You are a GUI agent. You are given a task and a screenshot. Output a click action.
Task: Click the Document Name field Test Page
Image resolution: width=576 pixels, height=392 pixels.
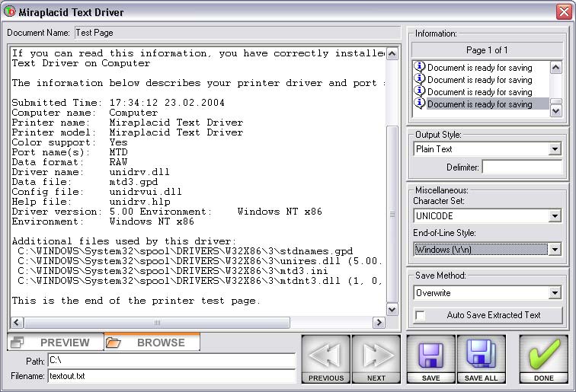(x=237, y=33)
